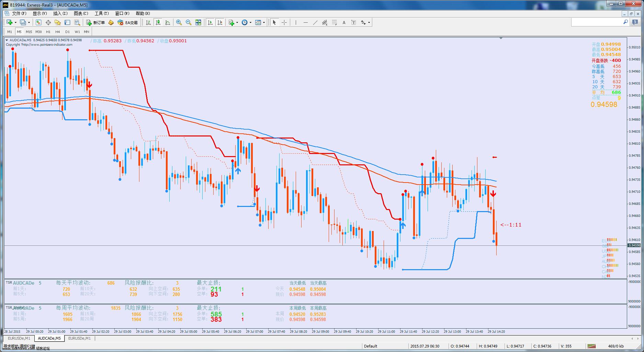Screen dimensions: 644x352
Task: Expand the Templates dropdown arrow
Action: [264, 22]
